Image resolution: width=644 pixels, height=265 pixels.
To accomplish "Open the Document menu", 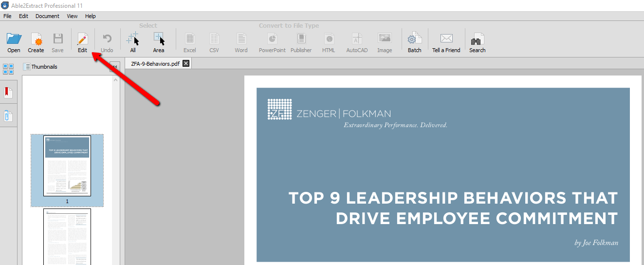I will pyautogui.click(x=47, y=16).
